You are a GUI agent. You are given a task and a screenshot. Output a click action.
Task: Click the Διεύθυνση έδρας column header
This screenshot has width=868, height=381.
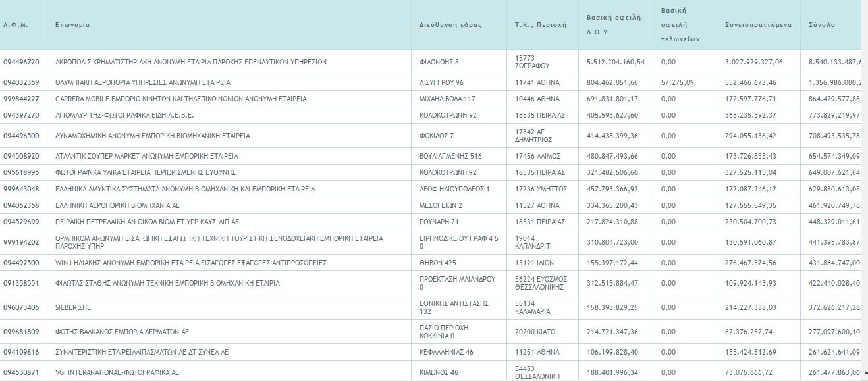[450, 25]
